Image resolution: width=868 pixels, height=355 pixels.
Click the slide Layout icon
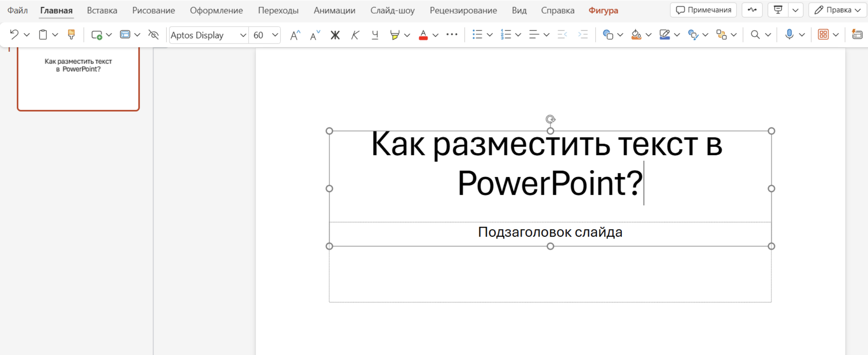tap(125, 35)
